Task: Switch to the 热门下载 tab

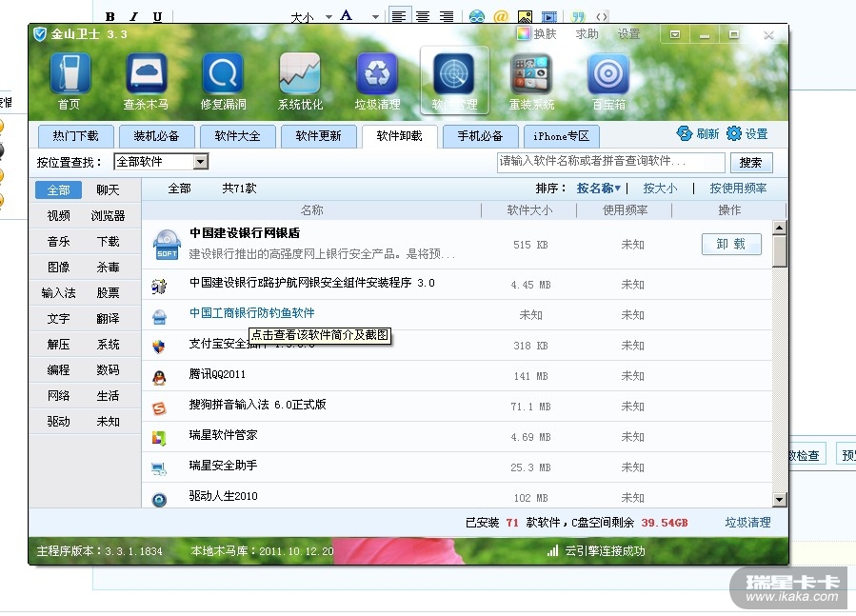Action: tap(76, 136)
